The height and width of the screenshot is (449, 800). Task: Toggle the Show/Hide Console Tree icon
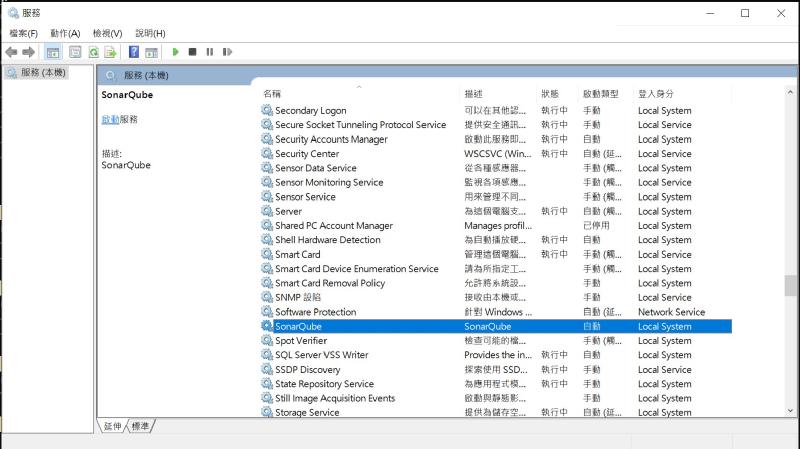(53, 52)
